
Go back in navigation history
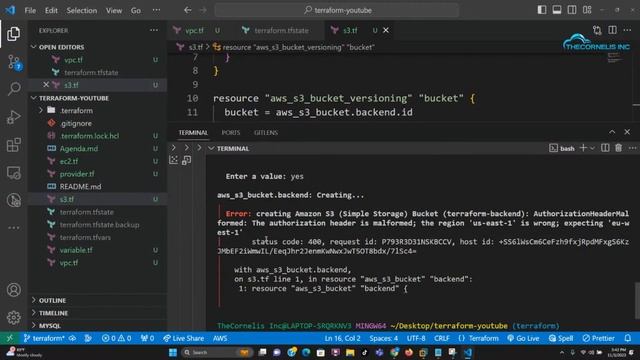(x=187, y=10)
